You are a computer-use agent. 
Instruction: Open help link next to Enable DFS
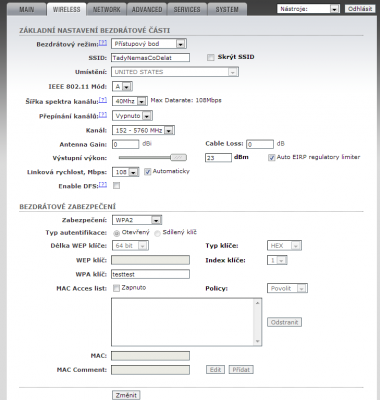click(x=103, y=185)
